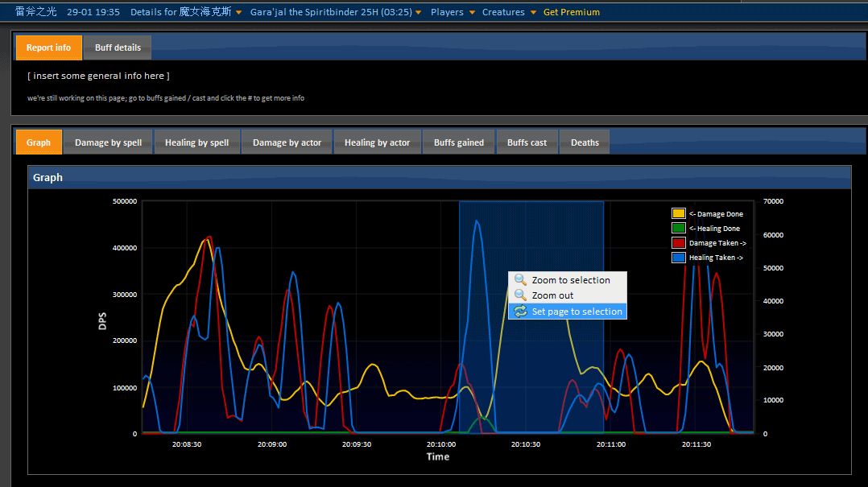This screenshot has width=868, height=487.
Task: Choose Zoom out from context menu
Action: (568, 295)
